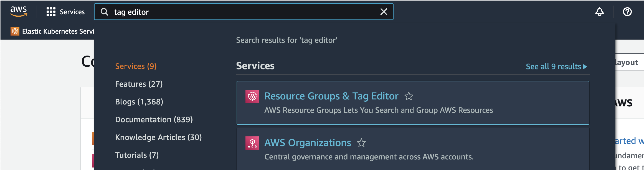Click the AWS Organizations service icon
644x170 pixels.
[x=252, y=143]
